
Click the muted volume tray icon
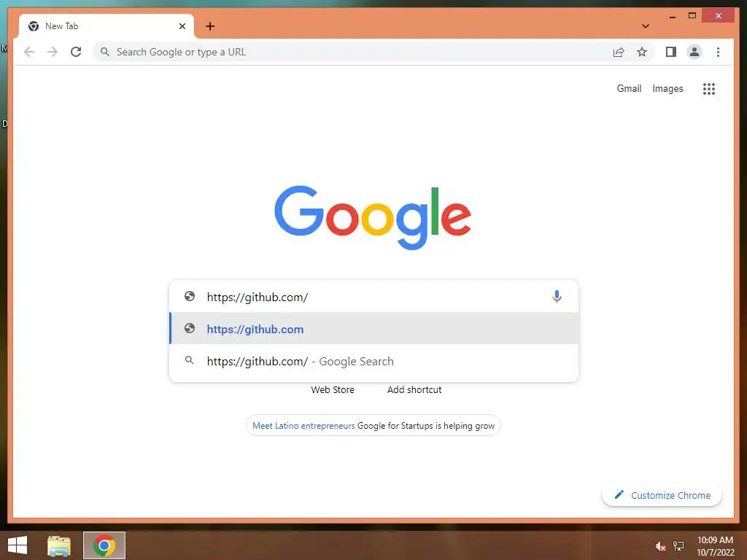click(x=660, y=546)
